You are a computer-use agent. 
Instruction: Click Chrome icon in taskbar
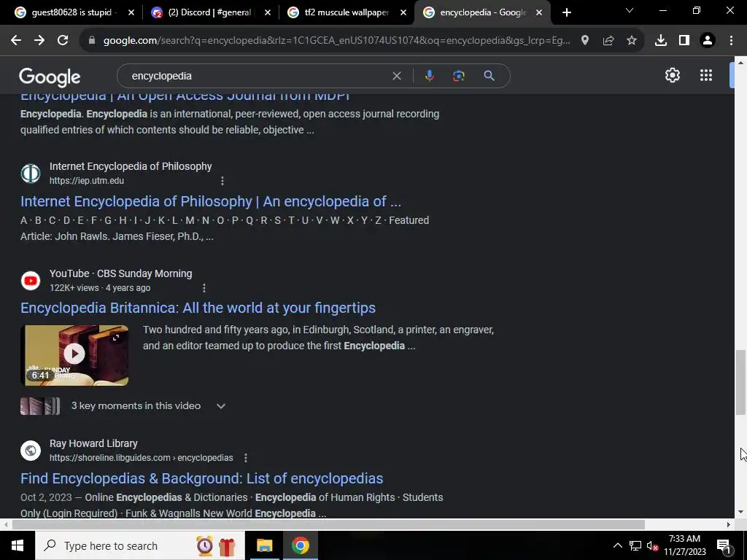(300, 545)
